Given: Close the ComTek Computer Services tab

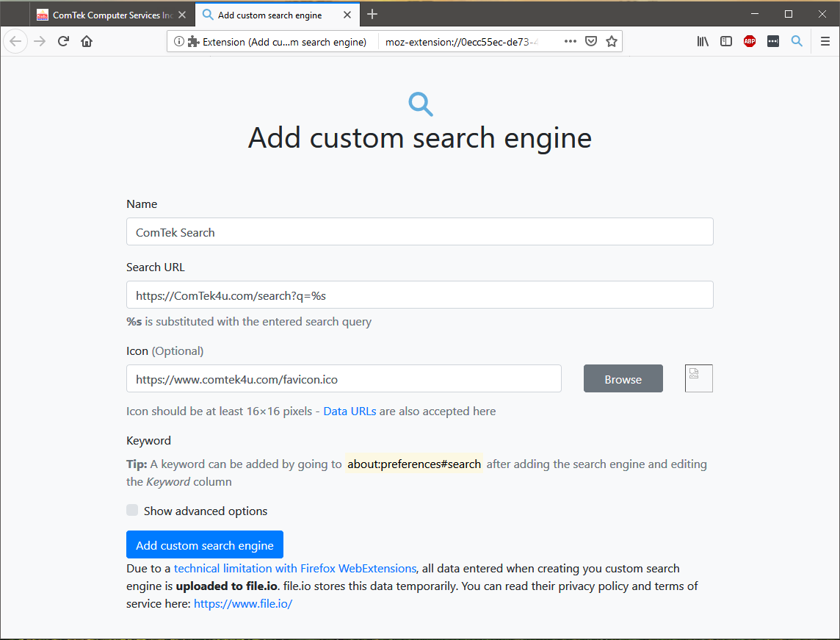Looking at the screenshot, I should (x=182, y=15).
